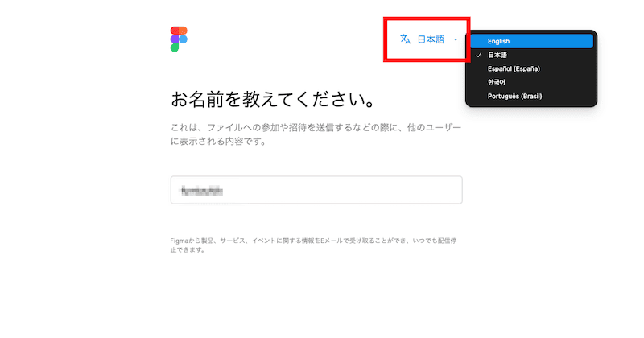The image size is (644, 338).
Task: Click the translate language icon
Action: pos(406,39)
